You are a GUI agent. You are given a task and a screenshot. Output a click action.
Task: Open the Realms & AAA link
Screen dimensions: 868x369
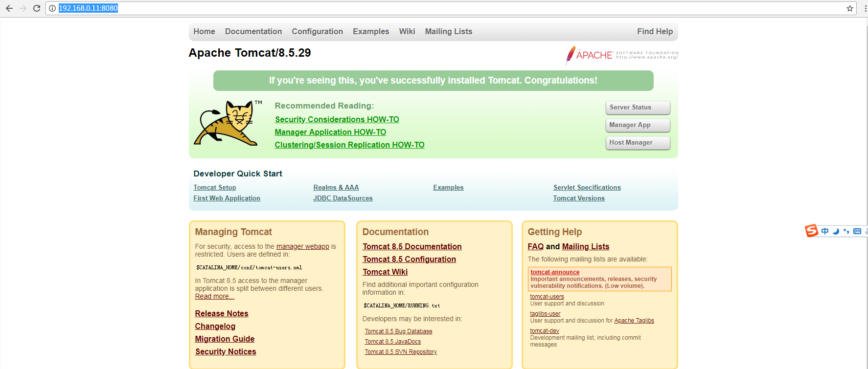336,188
